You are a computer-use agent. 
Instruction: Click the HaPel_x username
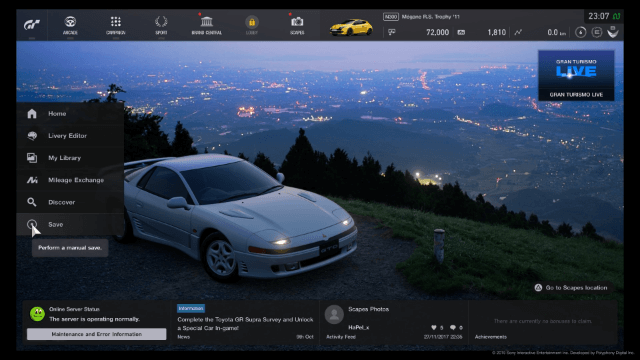[358, 327]
